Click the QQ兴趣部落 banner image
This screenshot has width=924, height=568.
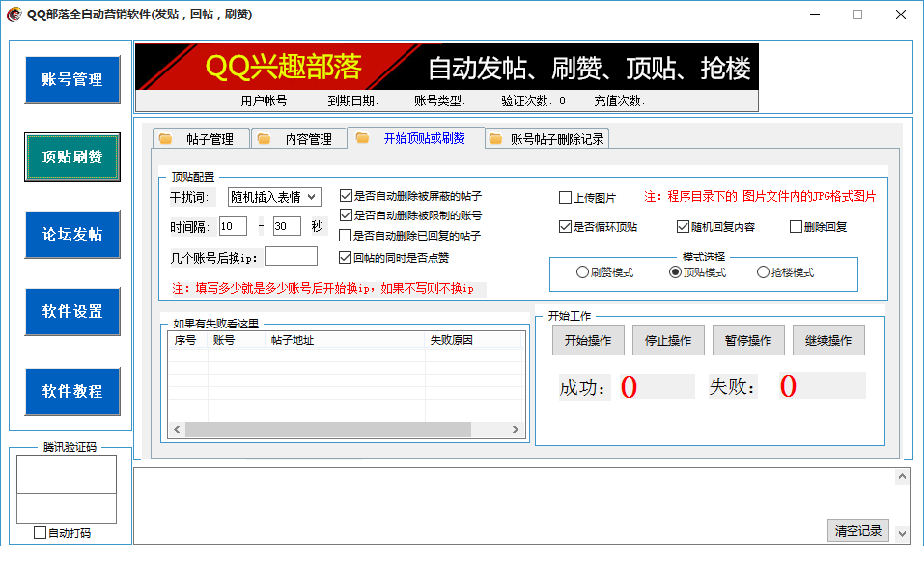coord(447,67)
